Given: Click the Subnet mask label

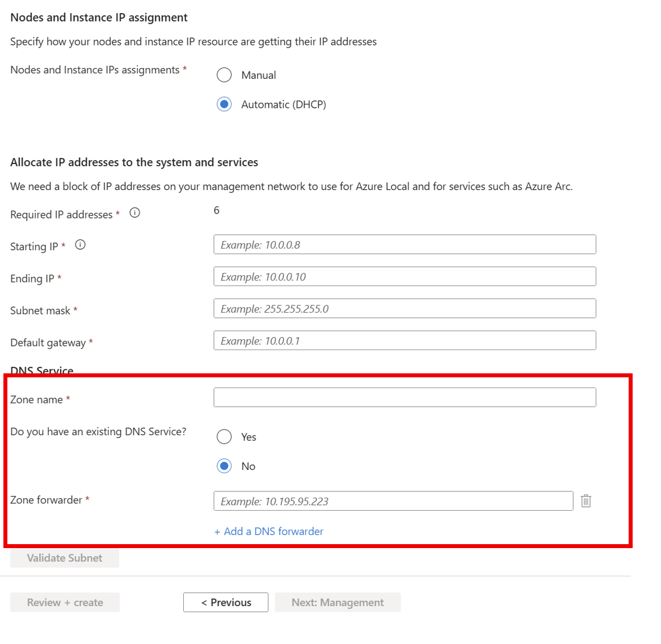Looking at the screenshot, I should click(40, 310).
